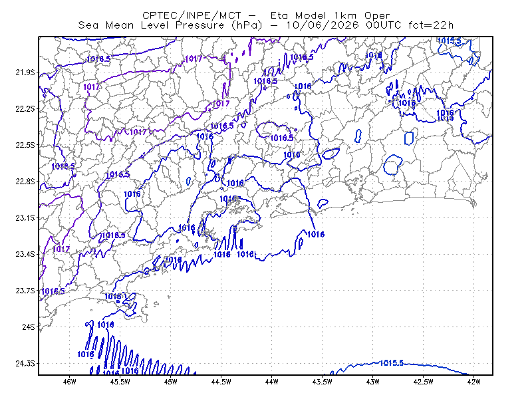
Task: Click the CPTEC/INPE/MCT Eta Model title line
Action: tap(266, 15)
